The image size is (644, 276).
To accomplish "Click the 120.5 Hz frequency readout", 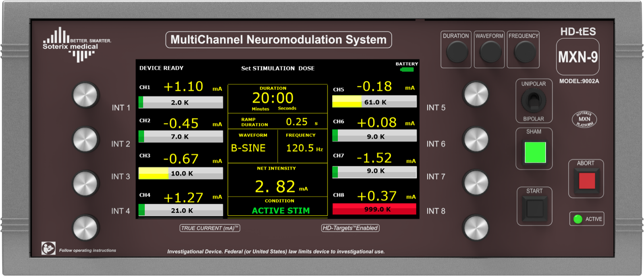I will 305,148.
